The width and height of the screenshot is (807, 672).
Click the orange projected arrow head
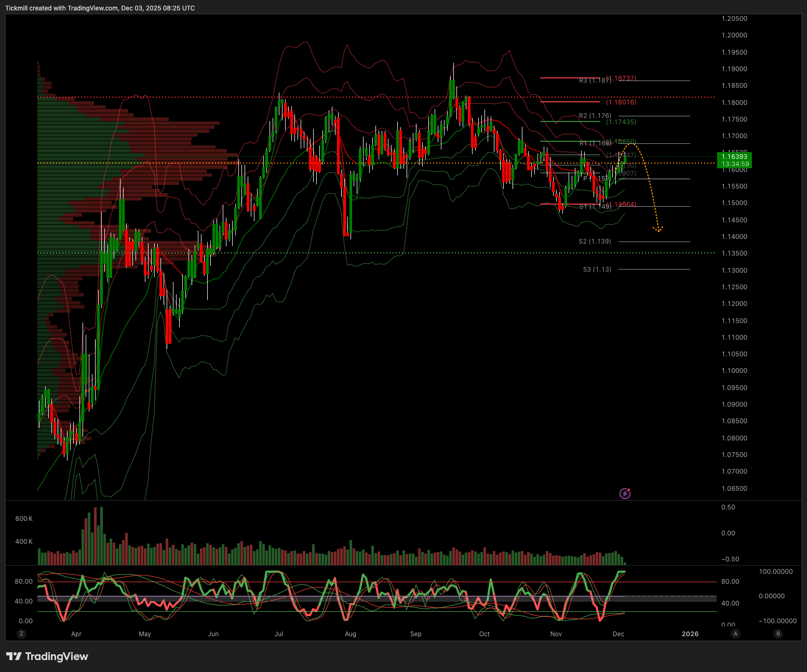click(658, 229)
